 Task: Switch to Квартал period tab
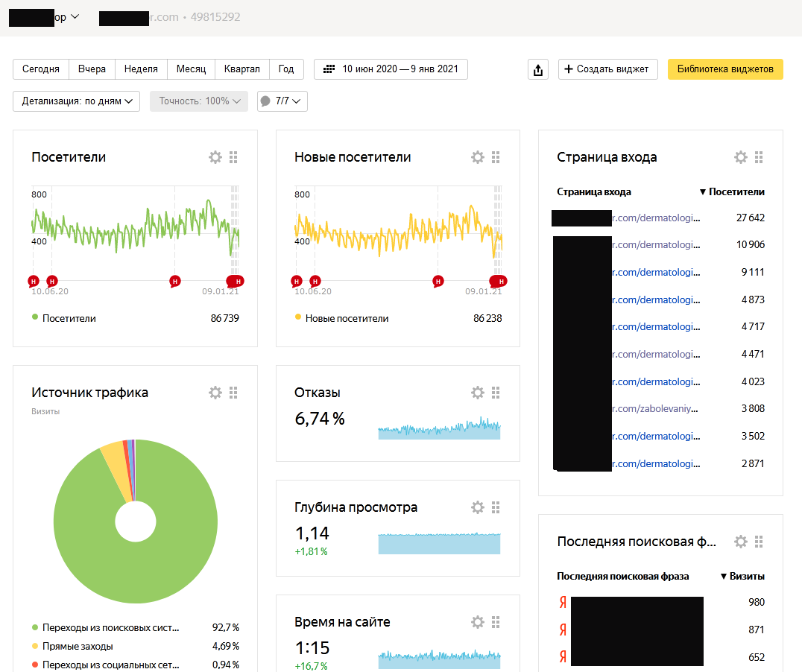point(241,69)
